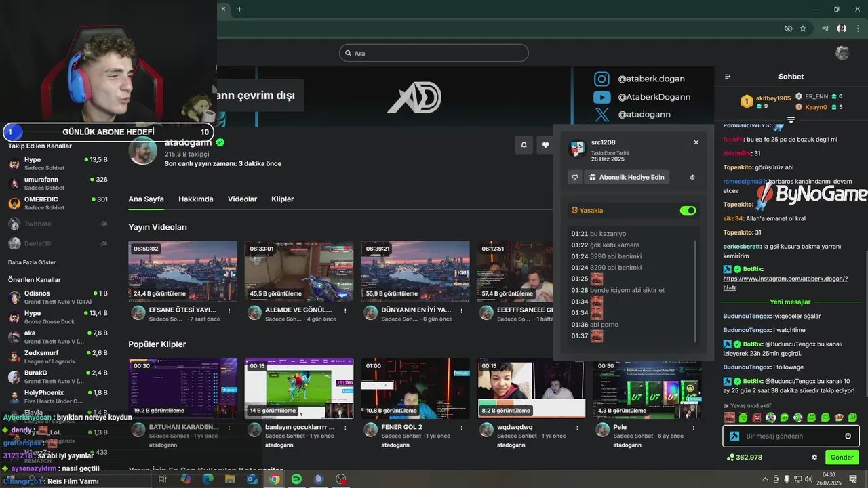The height and width of the screenshot is (488, 868).
Task: Open user profile avatar in top right
Action: pos(842,53)
